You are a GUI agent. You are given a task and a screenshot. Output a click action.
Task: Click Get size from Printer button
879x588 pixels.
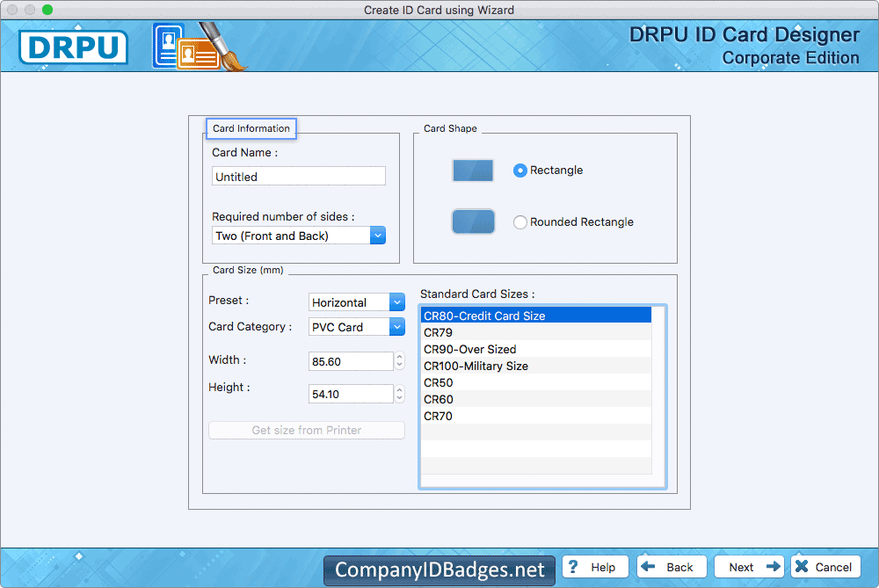[307, 430]
